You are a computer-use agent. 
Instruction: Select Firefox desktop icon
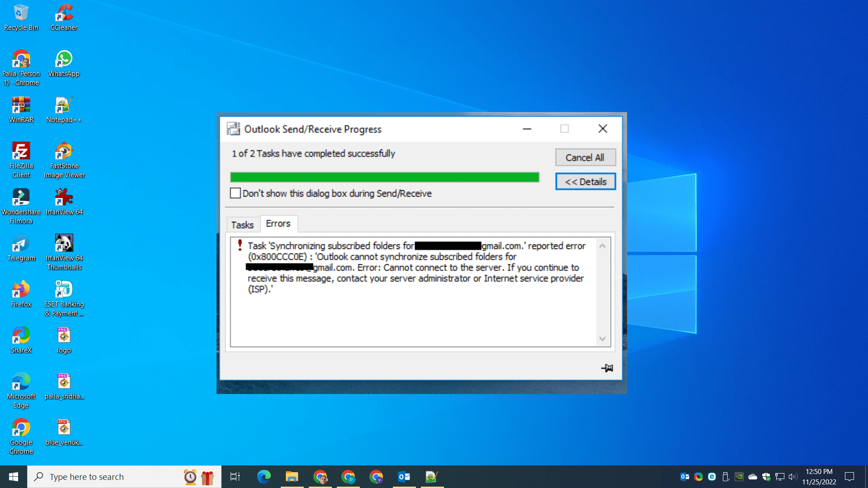pyautogui.click(x=21, y=294)
